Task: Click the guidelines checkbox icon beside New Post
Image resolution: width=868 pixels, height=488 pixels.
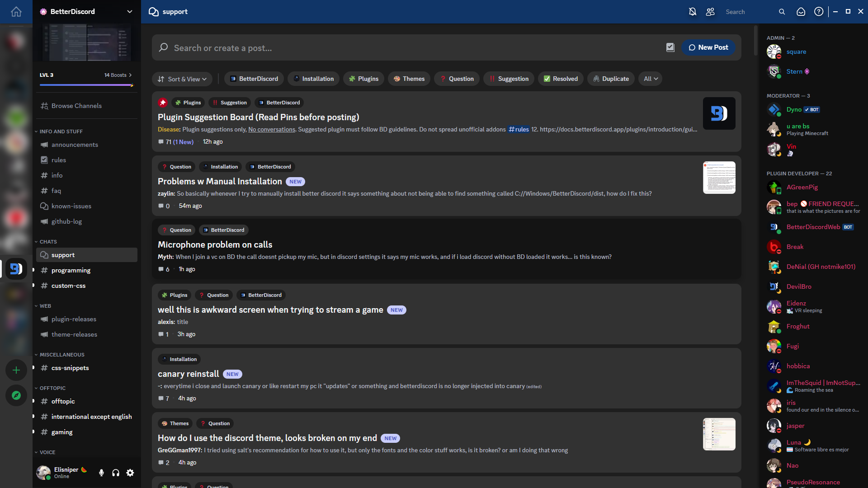Action: tap(670, 47)
